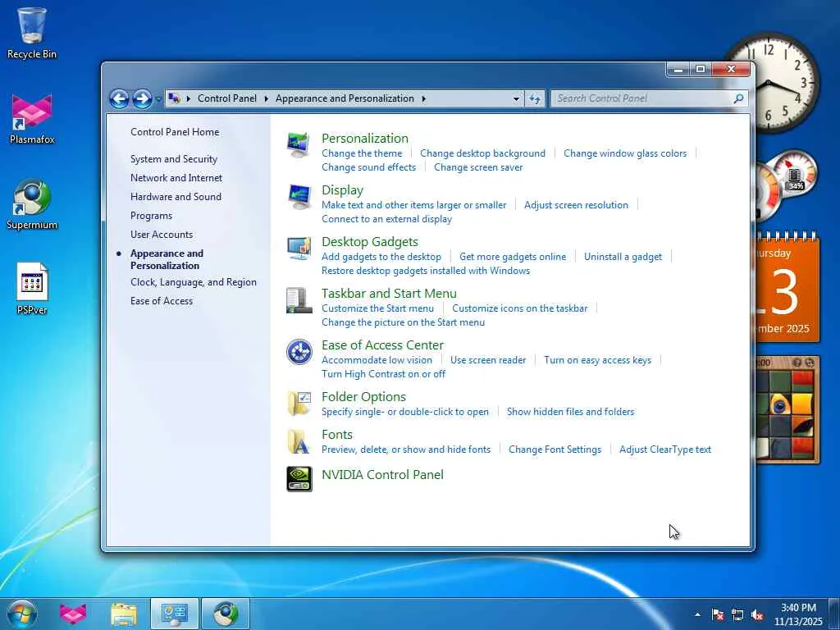
Task: Go to Programs category
Action: point(151,216)
